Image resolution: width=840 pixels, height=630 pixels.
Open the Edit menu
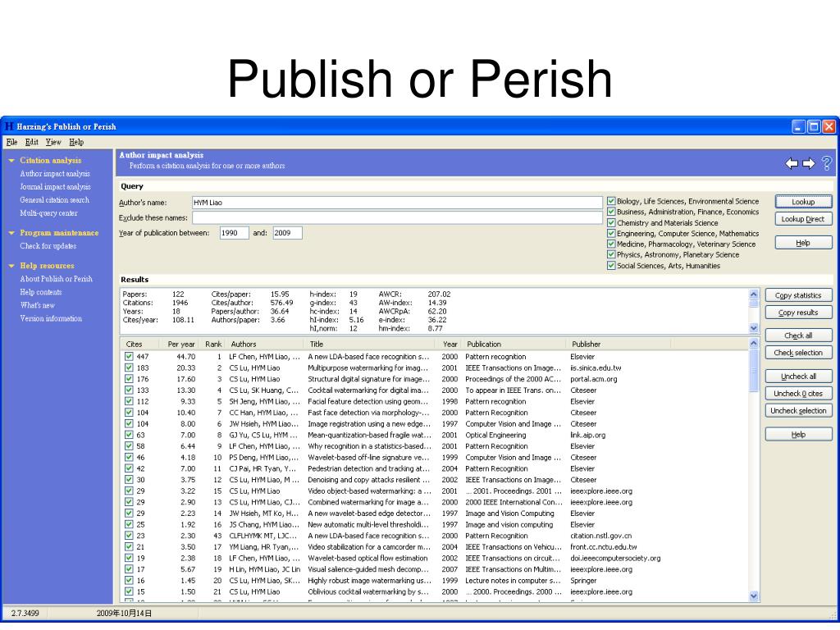(x=32, y=142)
